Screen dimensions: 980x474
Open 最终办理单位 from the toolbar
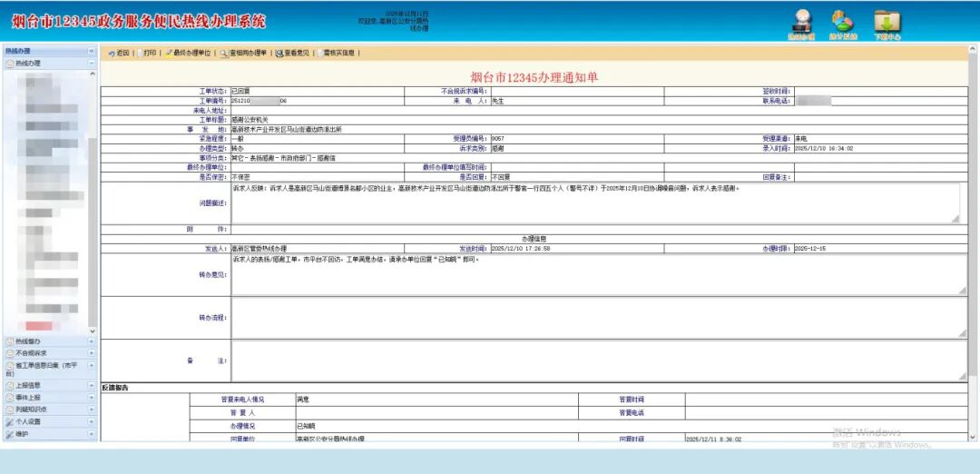(x=188, y=54)
